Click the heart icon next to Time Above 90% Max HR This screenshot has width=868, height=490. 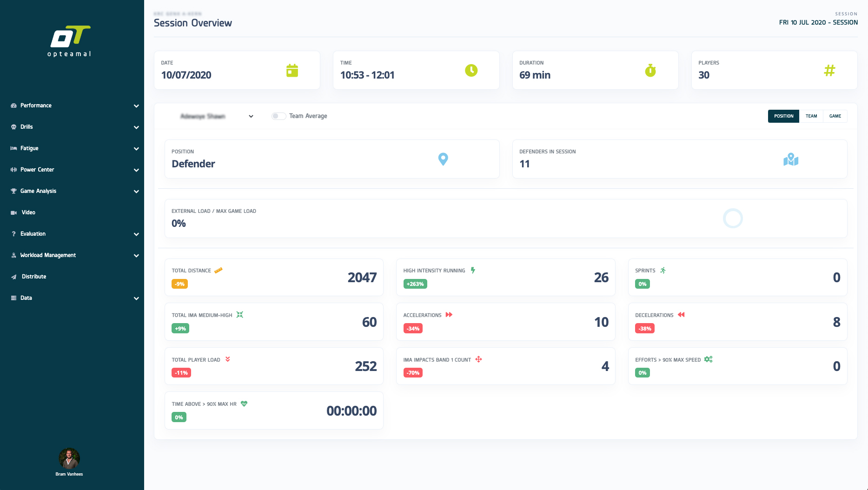(244, 404)
